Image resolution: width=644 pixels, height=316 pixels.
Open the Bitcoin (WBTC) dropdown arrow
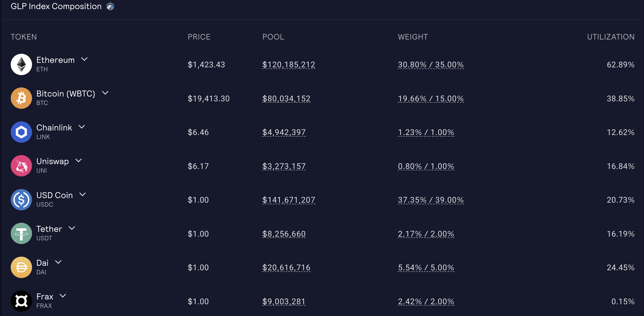(105, 93)
